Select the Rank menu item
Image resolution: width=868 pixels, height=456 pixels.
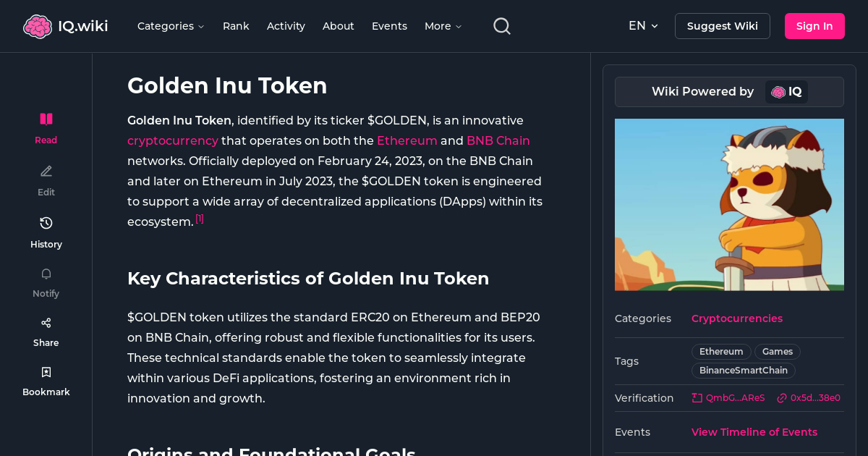coord(236,26)
